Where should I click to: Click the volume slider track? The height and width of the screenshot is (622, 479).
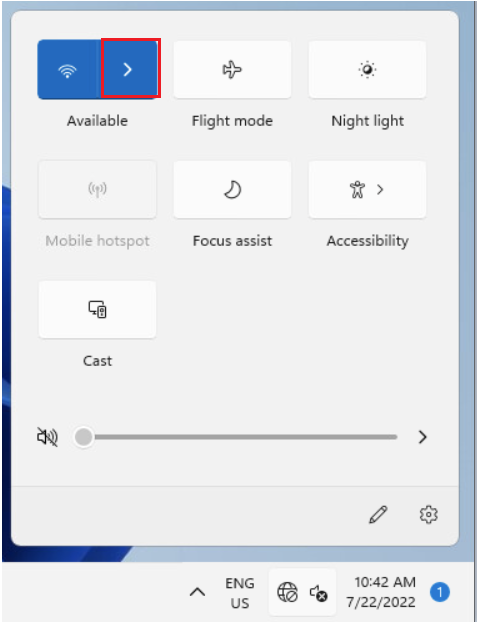click(240, 437)
